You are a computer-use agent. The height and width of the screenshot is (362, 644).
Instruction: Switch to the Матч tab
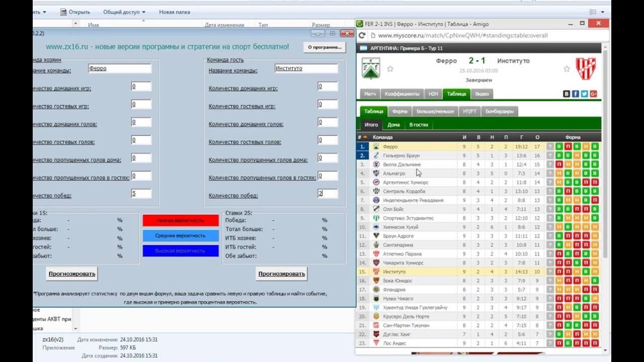pos(370,94)
